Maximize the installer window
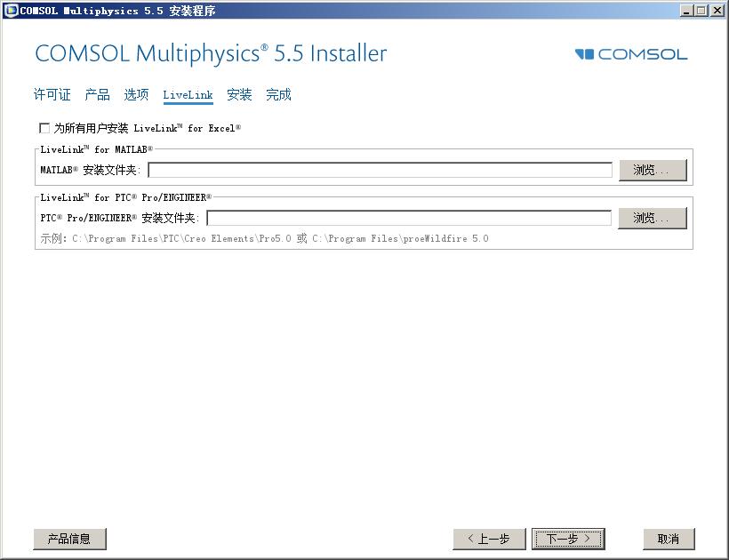 [x=701, y=11]
